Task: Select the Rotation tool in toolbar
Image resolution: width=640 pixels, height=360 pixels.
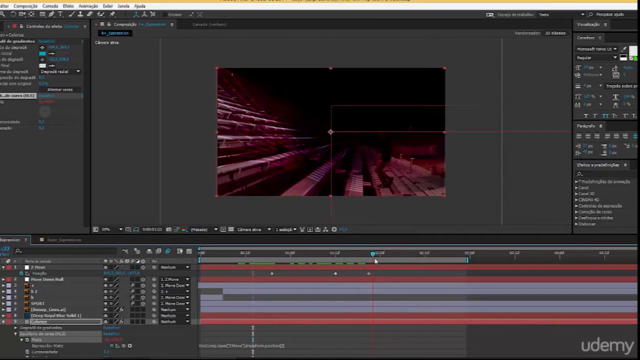Action: tap(13, 14)
